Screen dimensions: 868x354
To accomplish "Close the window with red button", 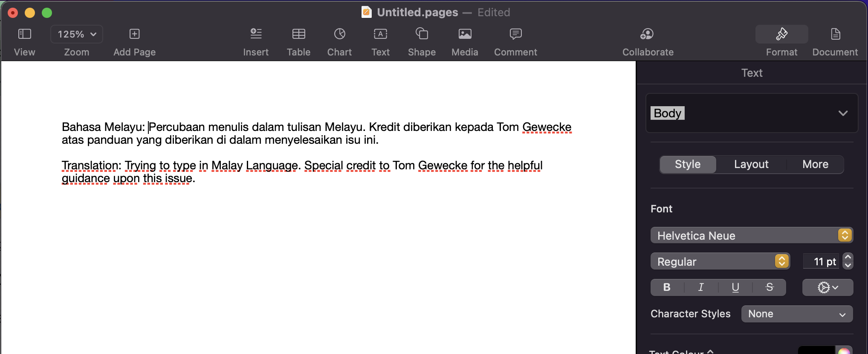I will tap(13, 13).
